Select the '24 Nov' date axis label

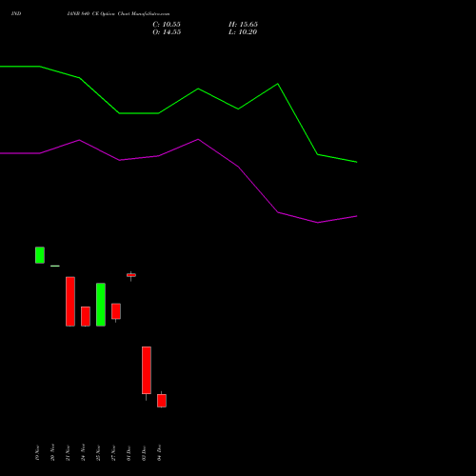pyautogui.click(x=83, y=453)
